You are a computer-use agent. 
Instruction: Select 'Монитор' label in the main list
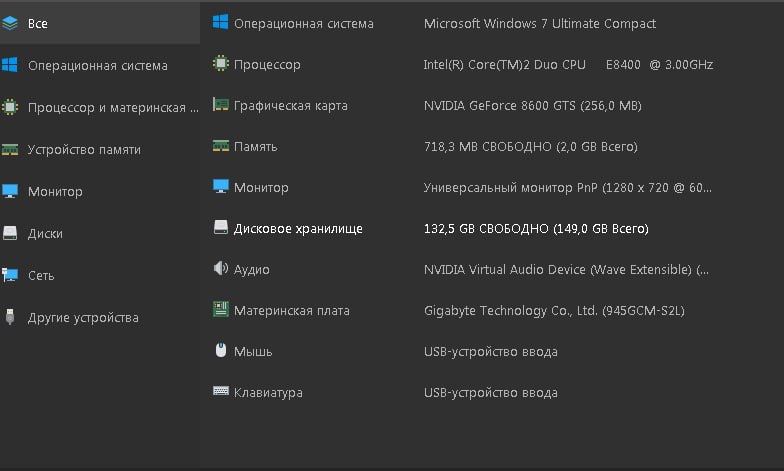[261, 188]
